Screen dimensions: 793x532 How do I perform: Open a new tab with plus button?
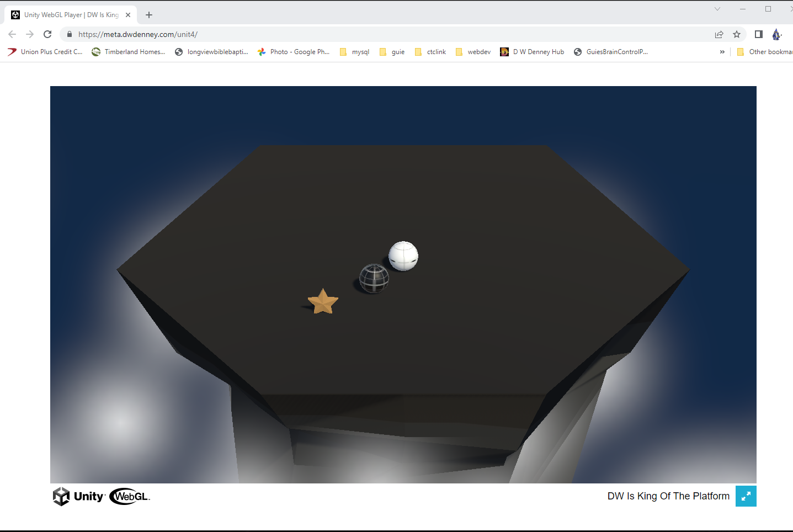pyautogui.click(x=149, y=15)
